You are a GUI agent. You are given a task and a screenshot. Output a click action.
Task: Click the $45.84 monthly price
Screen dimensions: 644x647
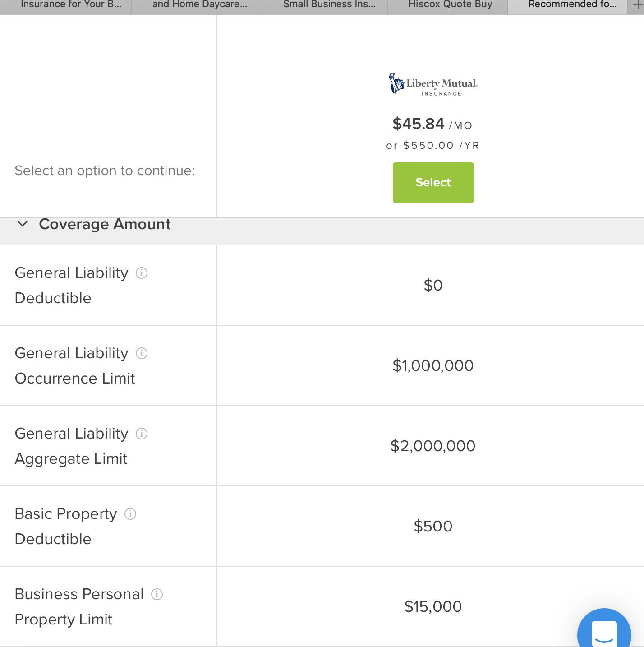[419, 124]
